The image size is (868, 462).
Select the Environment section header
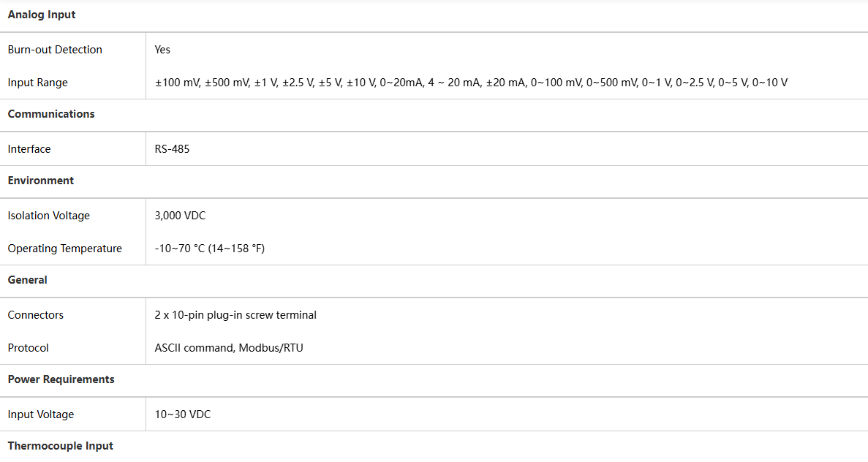(41, 181)
